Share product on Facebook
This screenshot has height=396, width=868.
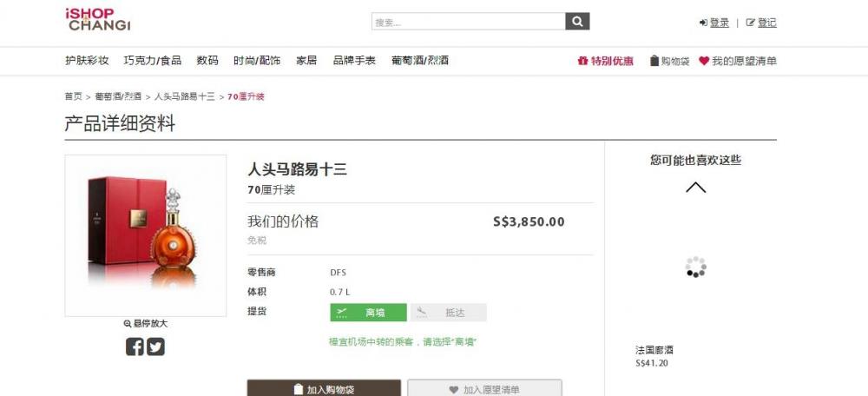(x=135, y=346)
